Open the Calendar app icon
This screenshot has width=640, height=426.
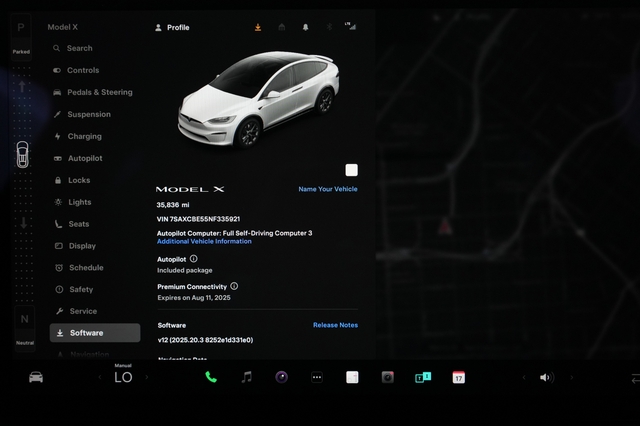point(458,377)
